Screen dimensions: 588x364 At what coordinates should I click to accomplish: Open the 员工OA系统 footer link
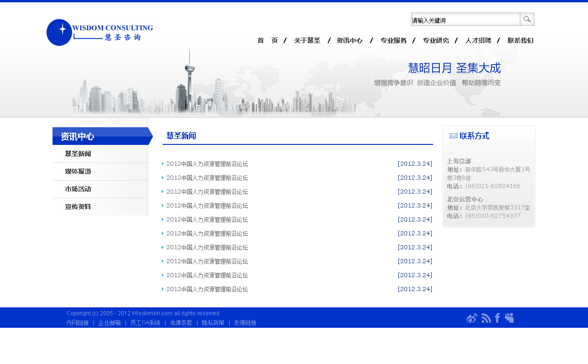pos(145,323)
